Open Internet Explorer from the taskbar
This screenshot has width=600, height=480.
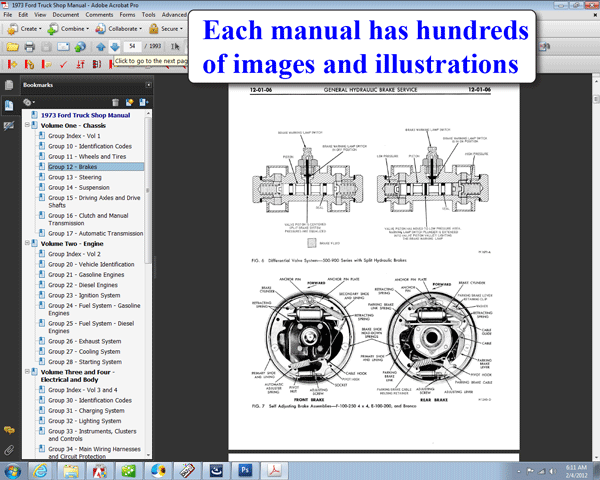click(x=40, y=470)
